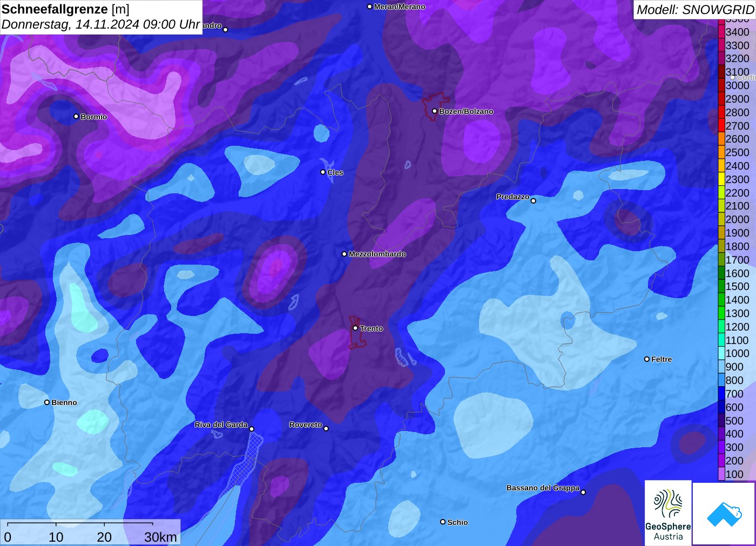Pick the 3000 legend color swatch

pyautogui.click(x=721, y=85)
